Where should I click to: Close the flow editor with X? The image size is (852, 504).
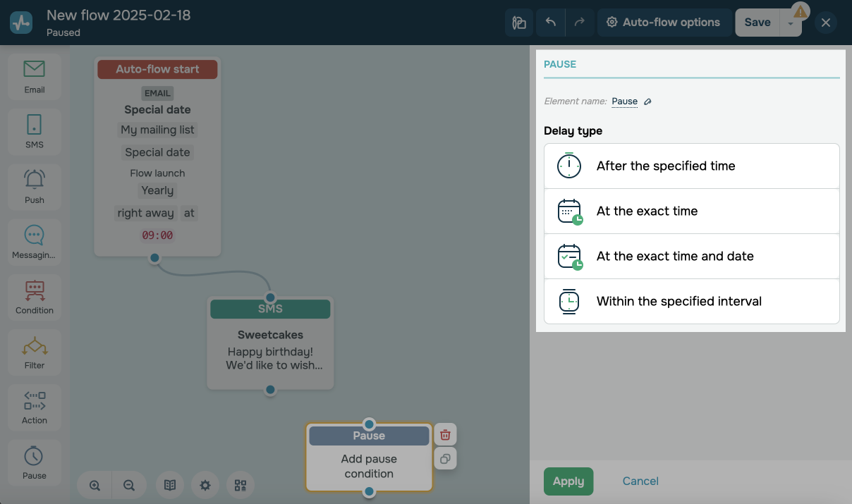coord(826,23)
